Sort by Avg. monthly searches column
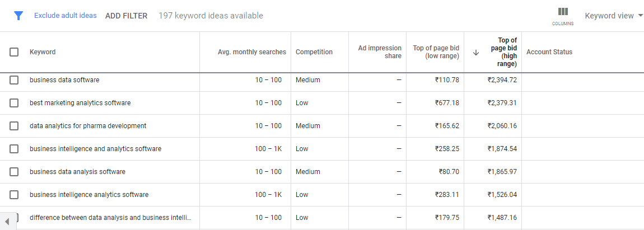644x230 pixels. [251, 52]
